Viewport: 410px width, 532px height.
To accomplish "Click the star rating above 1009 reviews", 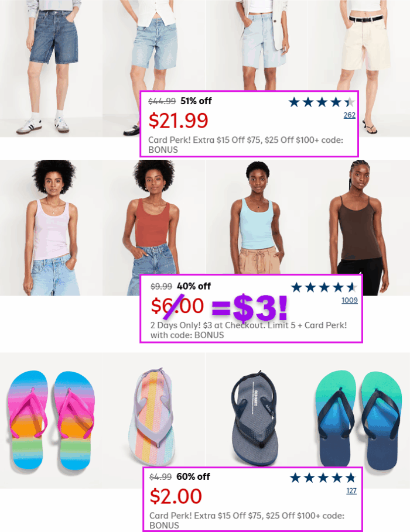I will point(324,287).
